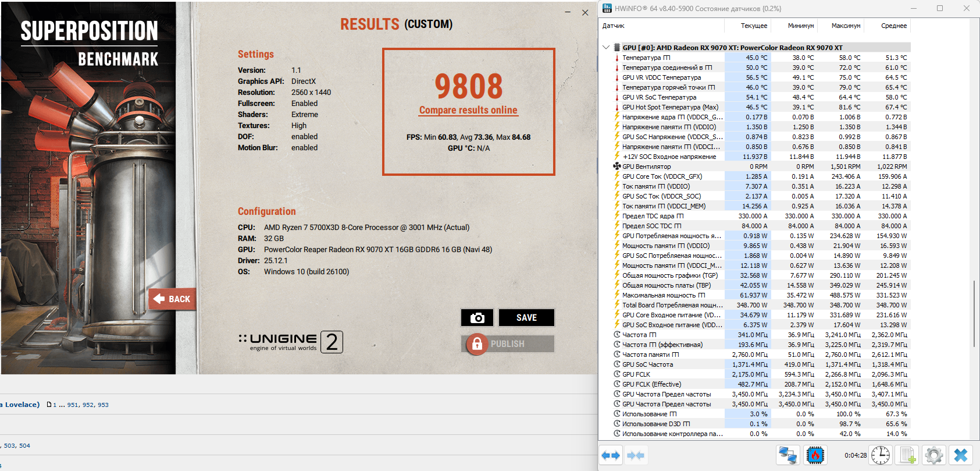Select the "GPU Вентилятор" sensor row
Viewport: 980px width, 471px height.
762,167
